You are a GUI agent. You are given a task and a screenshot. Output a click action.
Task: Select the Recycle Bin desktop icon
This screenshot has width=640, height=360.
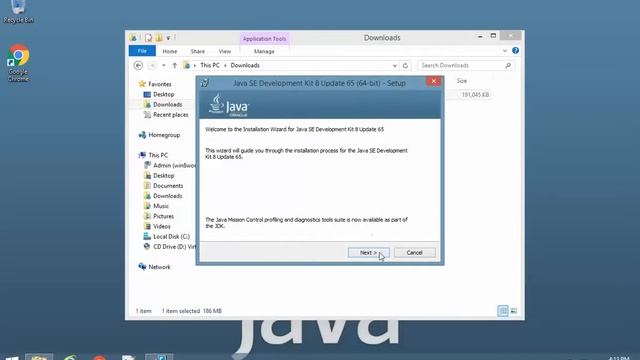point(18,12)
